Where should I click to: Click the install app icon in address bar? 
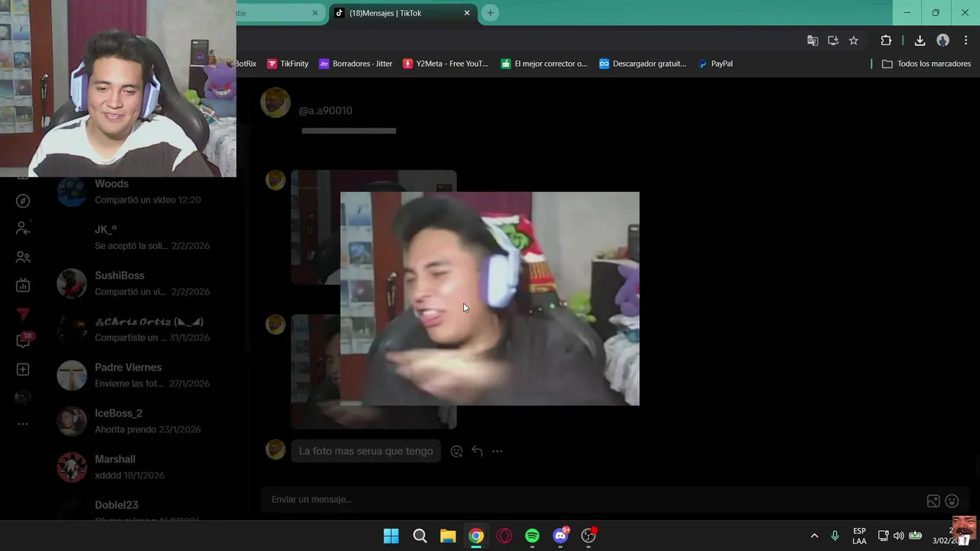click(833, 41)
